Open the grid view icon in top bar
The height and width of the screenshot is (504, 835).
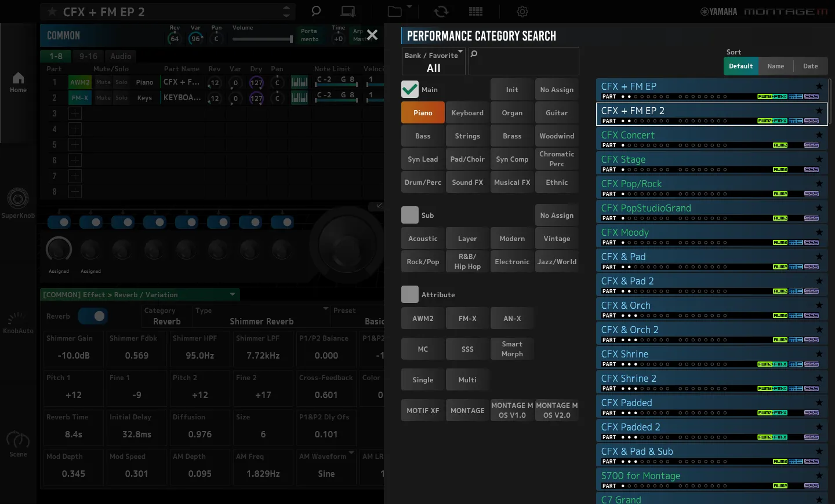pos(476,12)
